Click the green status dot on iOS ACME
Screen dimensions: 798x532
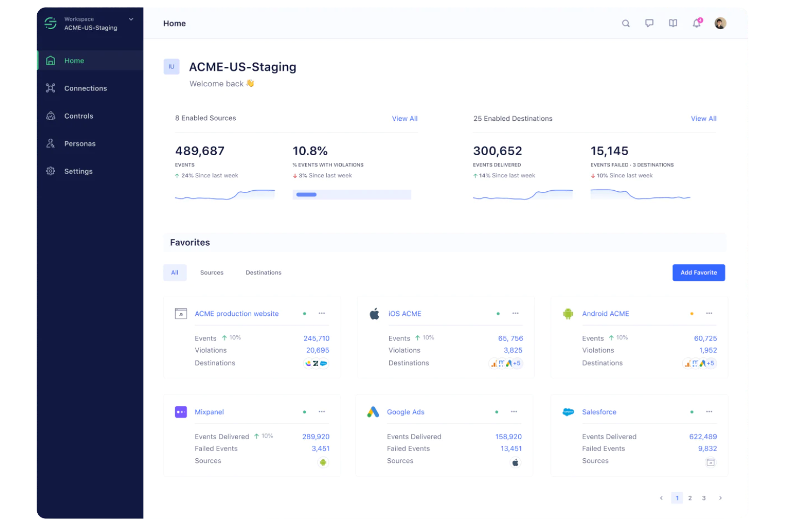498,314
